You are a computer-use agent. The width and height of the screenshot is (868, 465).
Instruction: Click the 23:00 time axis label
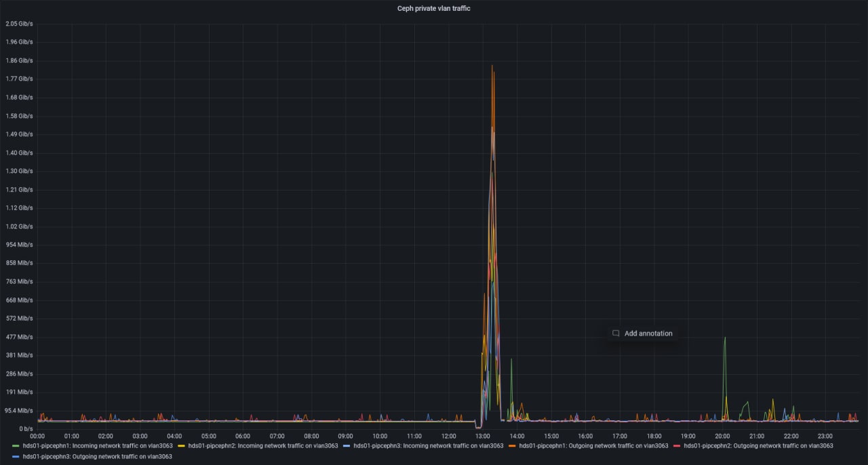[x=825, y=436]
